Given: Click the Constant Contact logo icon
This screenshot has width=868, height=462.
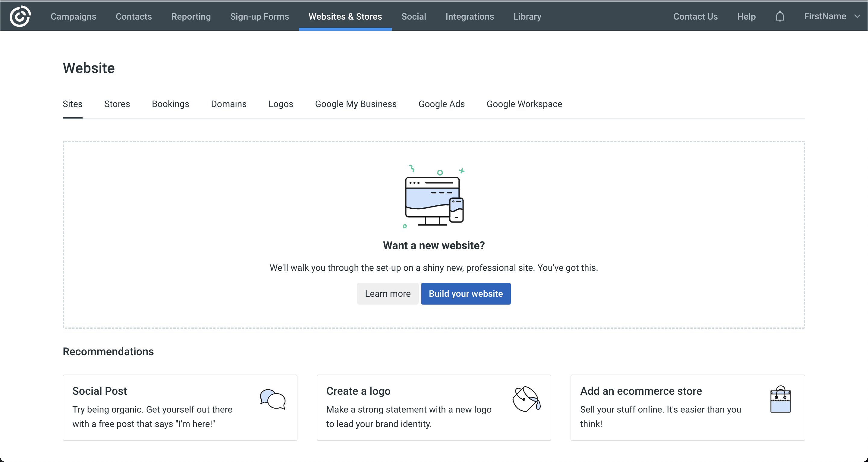Looking at the screenshot, I should click(x=20, y=16).
